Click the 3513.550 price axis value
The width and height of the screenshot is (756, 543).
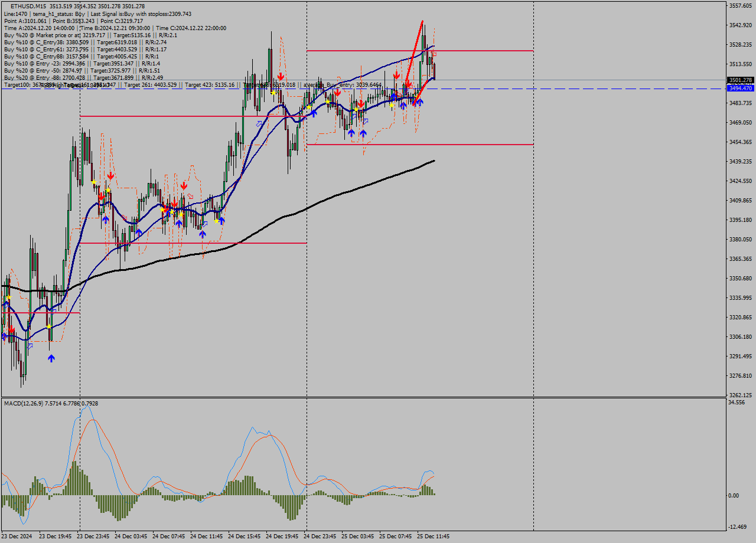click(x=741, y=64)
